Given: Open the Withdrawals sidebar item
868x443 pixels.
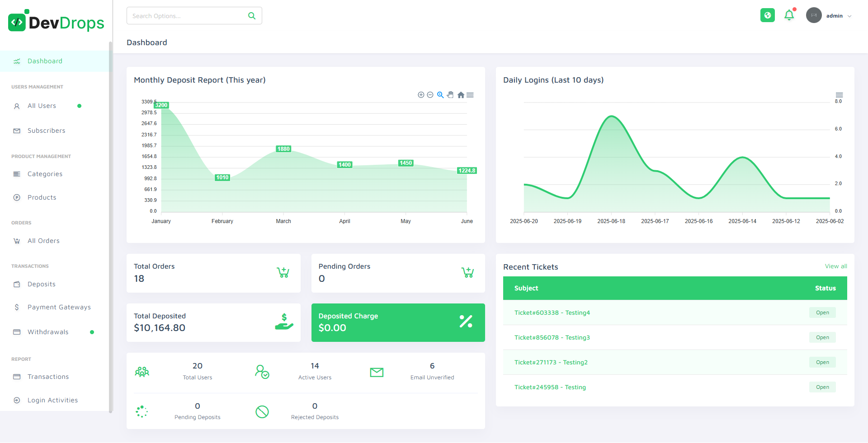Looking at the screenshot, I should pyautogui.click(x=48, y=332).
